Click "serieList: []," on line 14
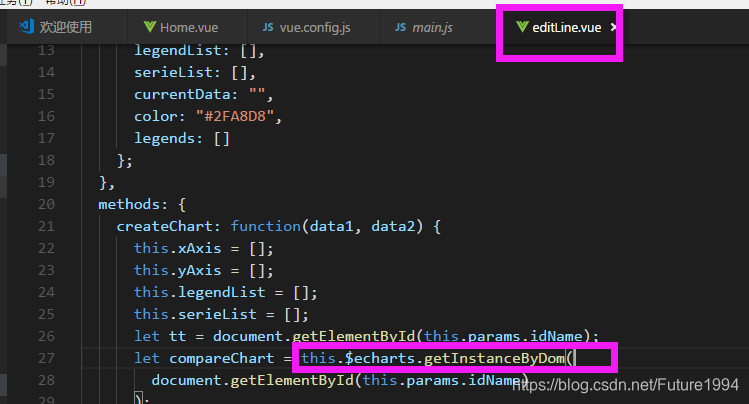The height and width of the screenshot is (404, 749). pyautogui.click(x=195, y=73)
